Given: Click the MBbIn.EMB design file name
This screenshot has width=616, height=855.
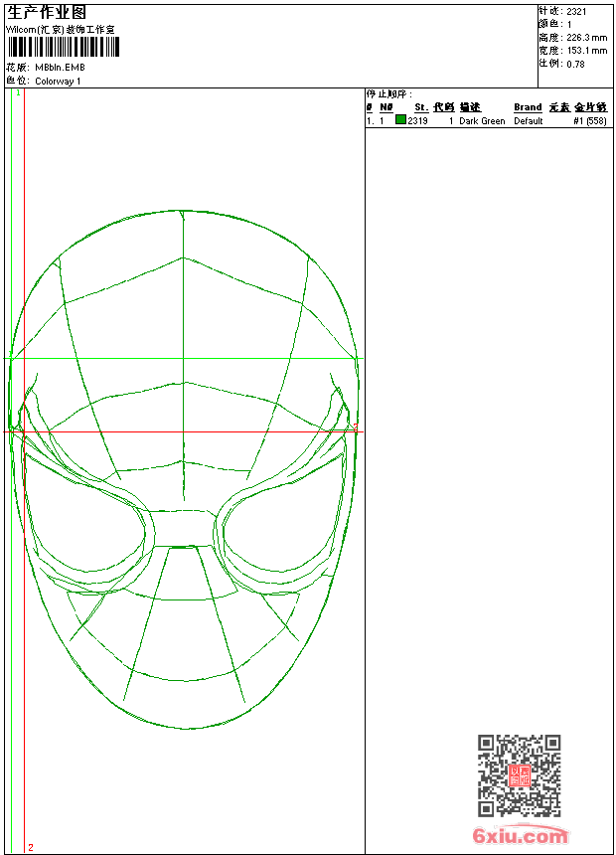Looking at the screenshot, I should point(60,68).
